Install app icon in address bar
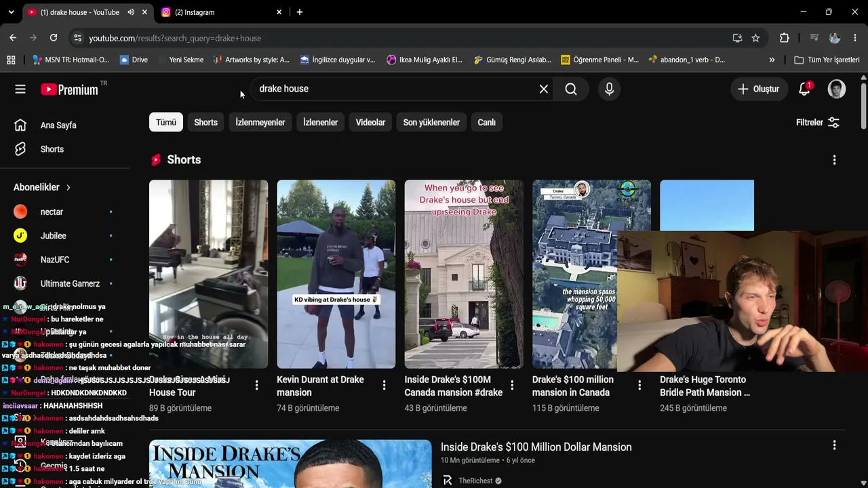 [x=737, y=38]
